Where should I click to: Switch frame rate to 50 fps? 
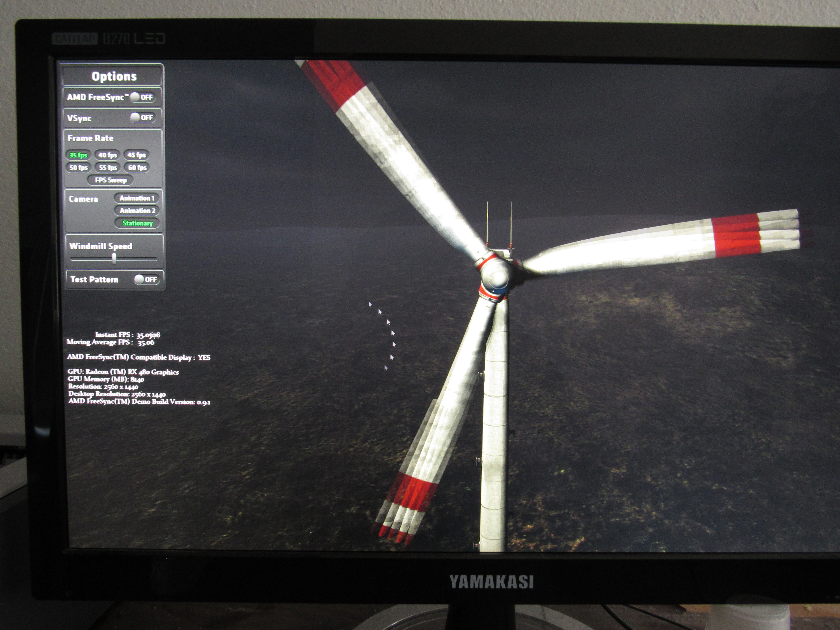79,168
